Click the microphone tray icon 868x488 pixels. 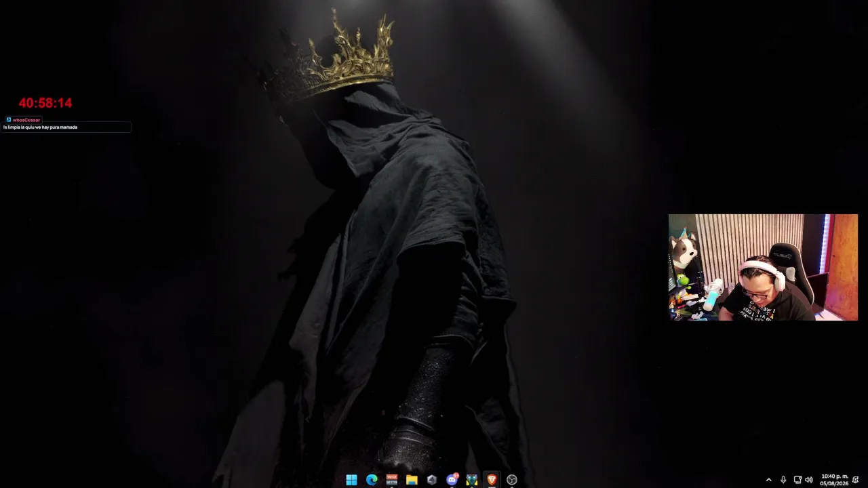coord(783,480)
